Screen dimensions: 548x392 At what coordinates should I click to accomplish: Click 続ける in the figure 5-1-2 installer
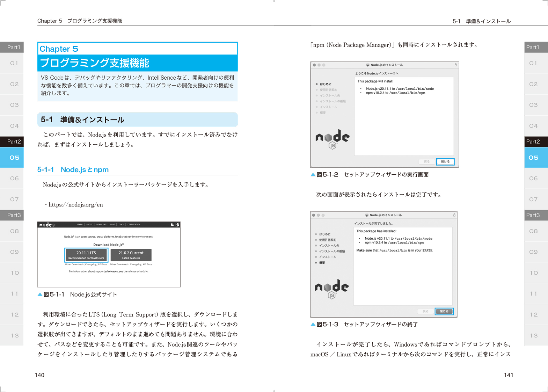(445, 161)
